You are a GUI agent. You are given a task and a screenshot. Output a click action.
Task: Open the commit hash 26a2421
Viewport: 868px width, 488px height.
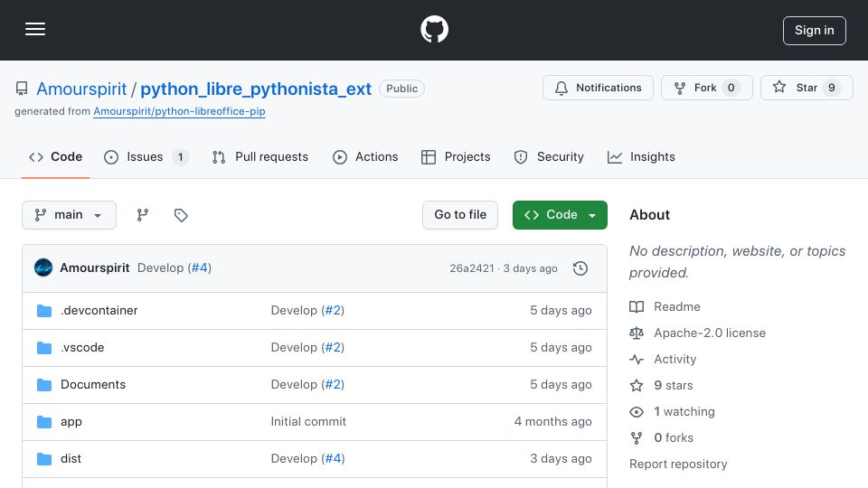(x=472, y=268)
